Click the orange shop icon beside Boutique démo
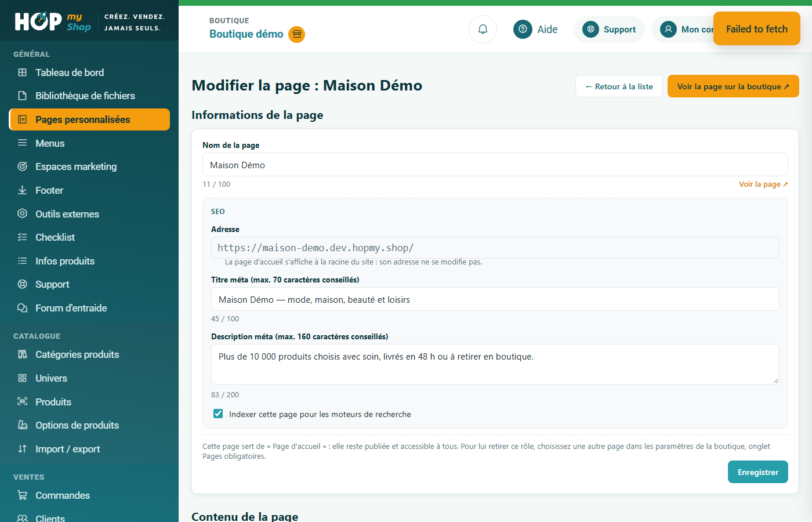Image resolution: width=812 pixels, height=522 pixels. point(297,34)
